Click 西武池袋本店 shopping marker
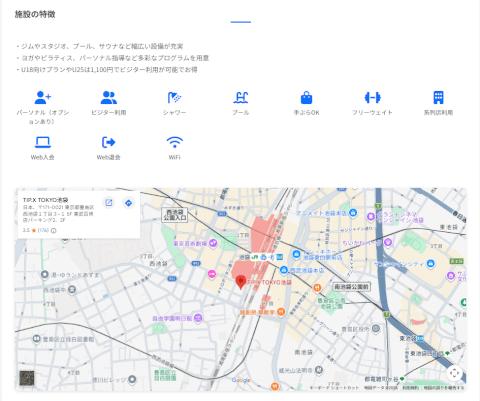 click(284, 270)
